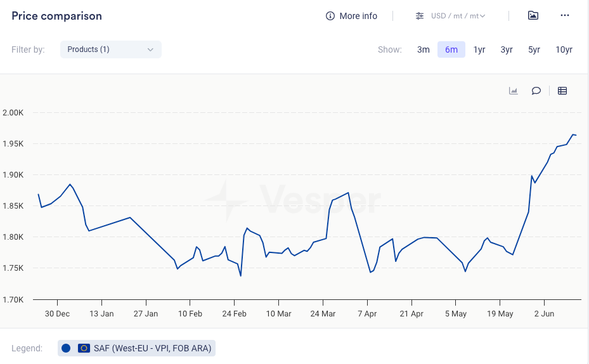Toggle the SAF (West-EU - VPI, FOB ARA) legend series
Image resolution: width=589 pixels, height=364 pixels.
[x=152, y=348]
